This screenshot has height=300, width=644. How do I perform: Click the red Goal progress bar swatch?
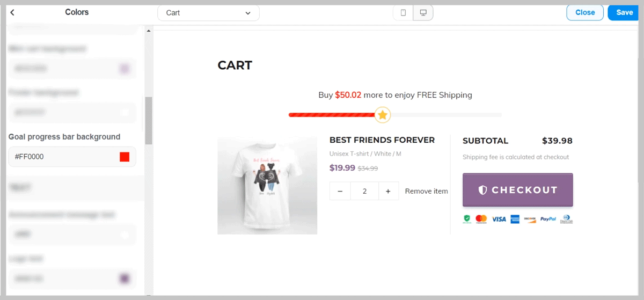[125, 157]
